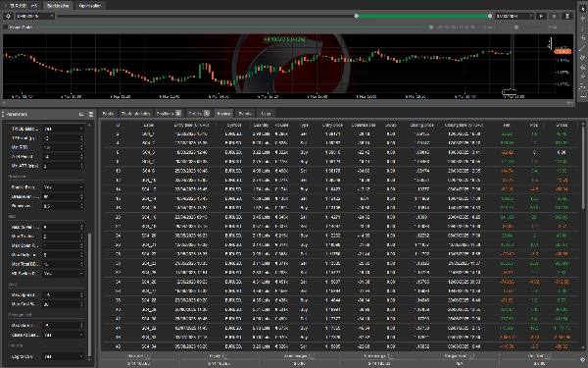This screenshot has width=588, height=368.
Task: Click the Parameters panel vertical scrollbar
Action: [x=89, y=294]
